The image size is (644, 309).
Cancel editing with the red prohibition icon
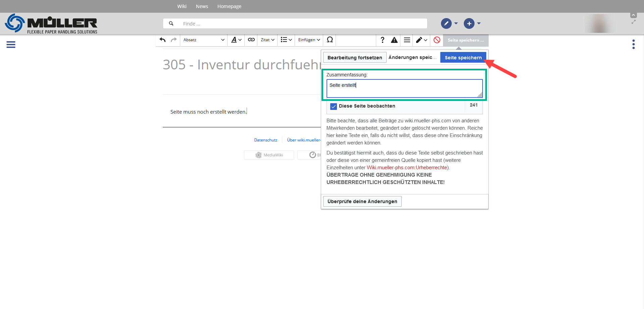pos(437,40)
